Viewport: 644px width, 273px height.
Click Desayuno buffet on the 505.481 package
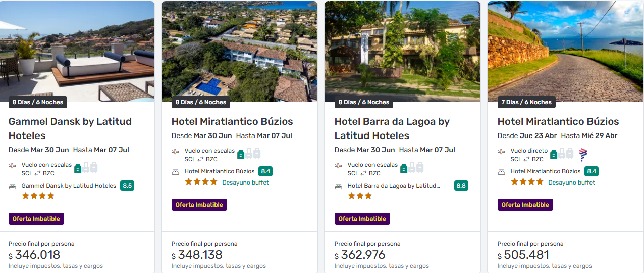pyautogui.click(x=571, y=183)
